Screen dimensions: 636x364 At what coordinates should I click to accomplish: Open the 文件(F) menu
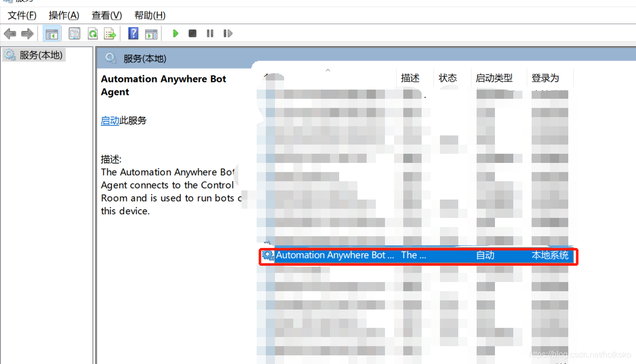[x=21, y=15]
